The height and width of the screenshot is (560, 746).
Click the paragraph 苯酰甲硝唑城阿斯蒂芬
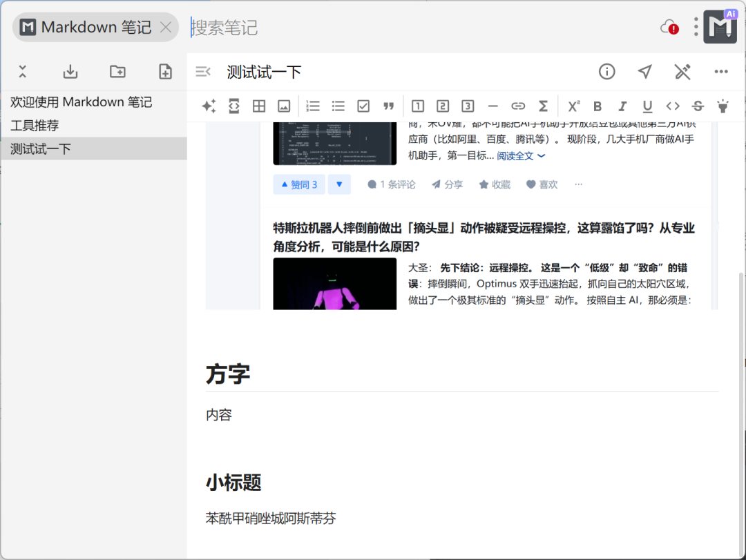pyautogui.click(x=271, y=518)
